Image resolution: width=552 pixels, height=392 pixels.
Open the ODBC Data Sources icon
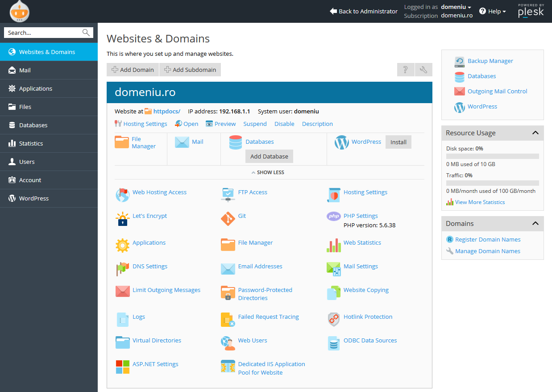click(x=334, y=343)
